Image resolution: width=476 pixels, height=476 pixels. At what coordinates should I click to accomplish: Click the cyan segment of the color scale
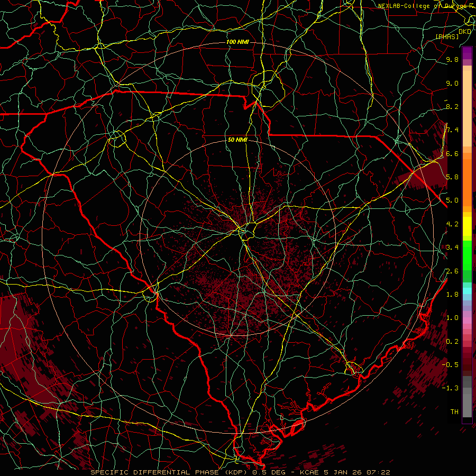[467, 291]
